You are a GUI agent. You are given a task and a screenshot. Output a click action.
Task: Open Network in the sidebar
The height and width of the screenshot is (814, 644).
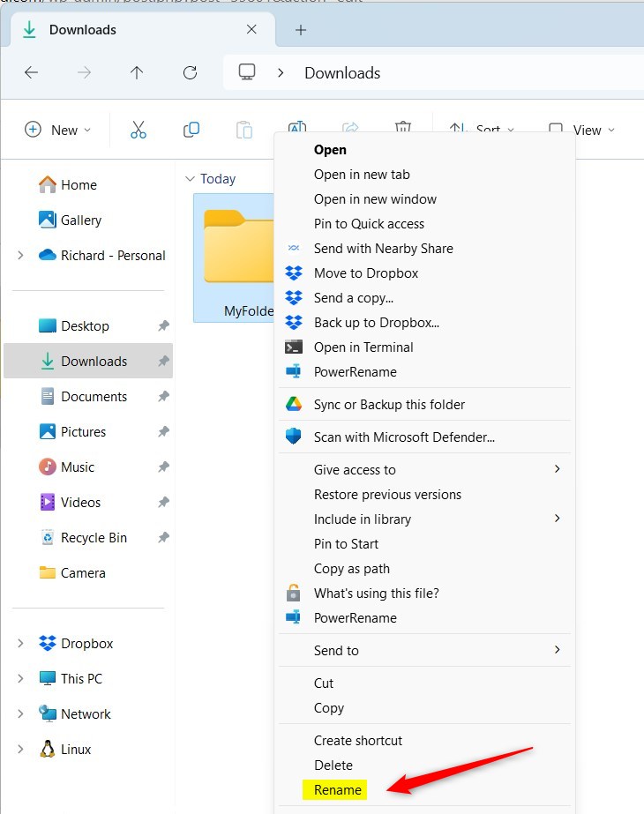click(75, 714)
